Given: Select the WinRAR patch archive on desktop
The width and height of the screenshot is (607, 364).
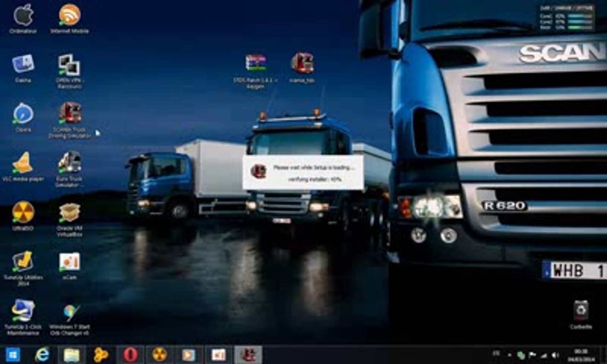Looking at the screenshot, I should click(x=256, y=71).
